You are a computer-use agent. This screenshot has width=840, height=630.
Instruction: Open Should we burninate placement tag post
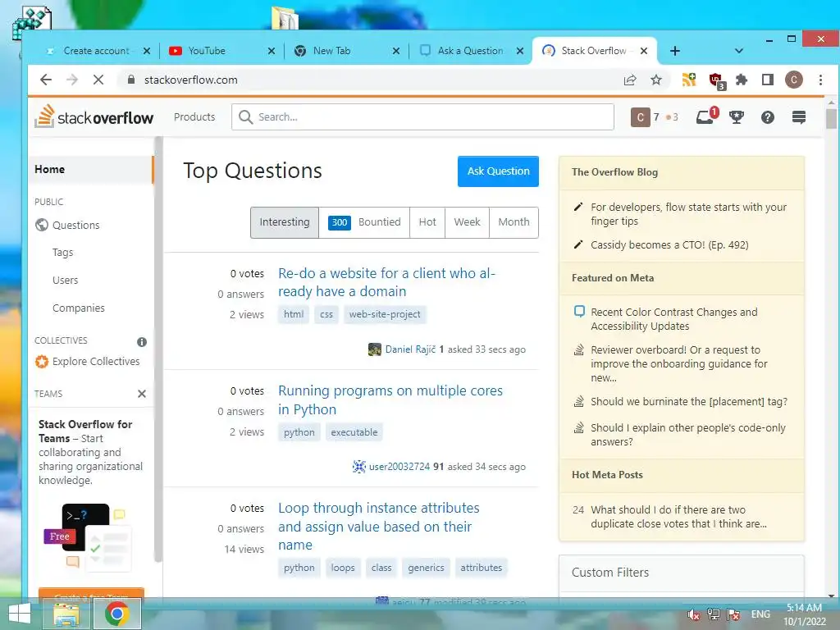(689, 402)
